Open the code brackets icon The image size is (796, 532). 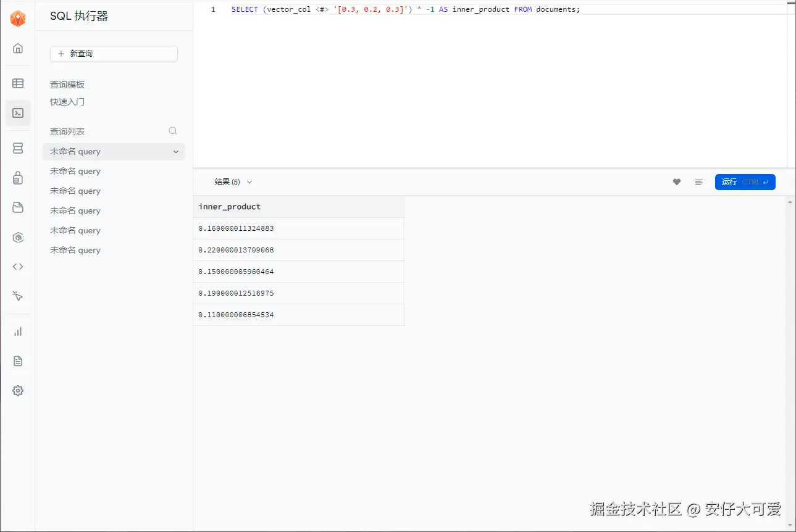pos(18,267)
